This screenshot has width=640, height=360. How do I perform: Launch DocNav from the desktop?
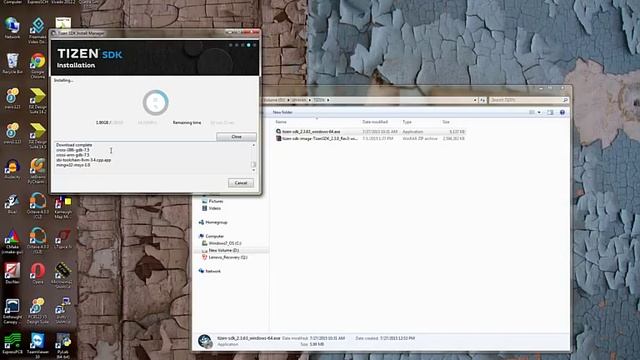tap(12, 273)
